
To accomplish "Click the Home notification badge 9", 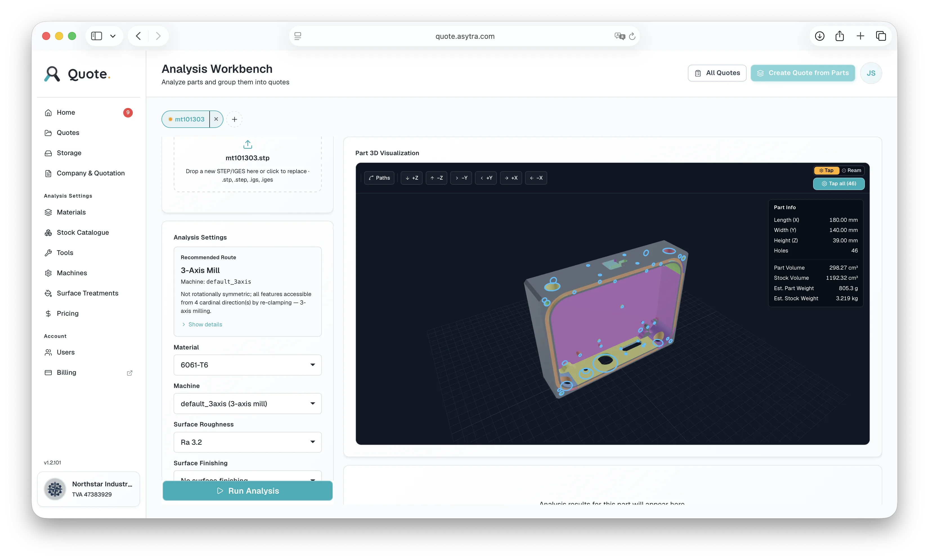I will point(128,112).
